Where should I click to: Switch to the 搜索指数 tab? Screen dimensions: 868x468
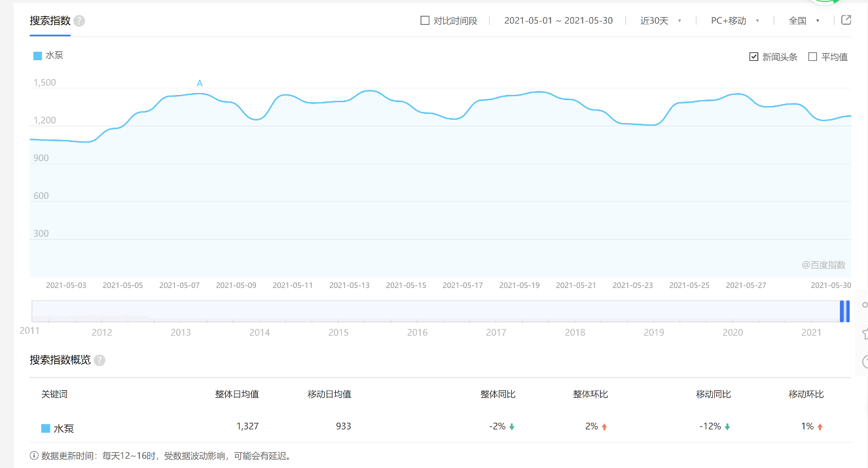pyautogui.click(x=50, y=21)
